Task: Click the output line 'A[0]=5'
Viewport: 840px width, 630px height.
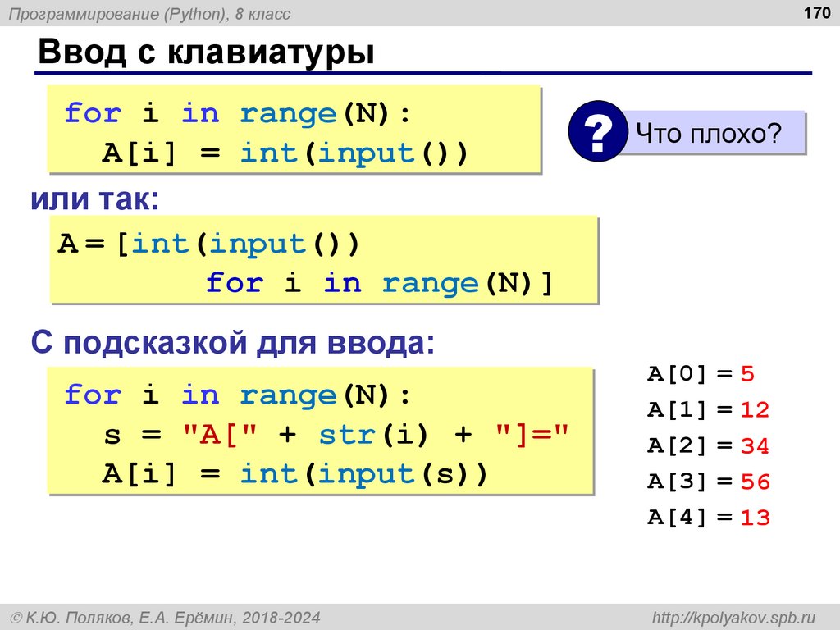Action: coord(701,373)
